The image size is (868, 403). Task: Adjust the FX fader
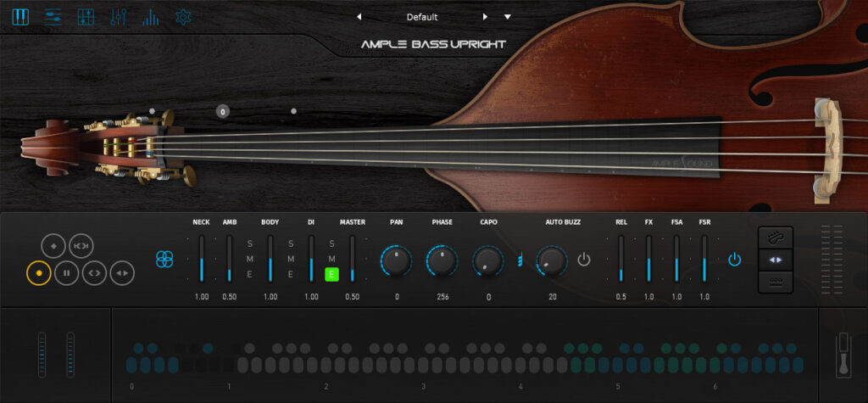pos(648,259)
